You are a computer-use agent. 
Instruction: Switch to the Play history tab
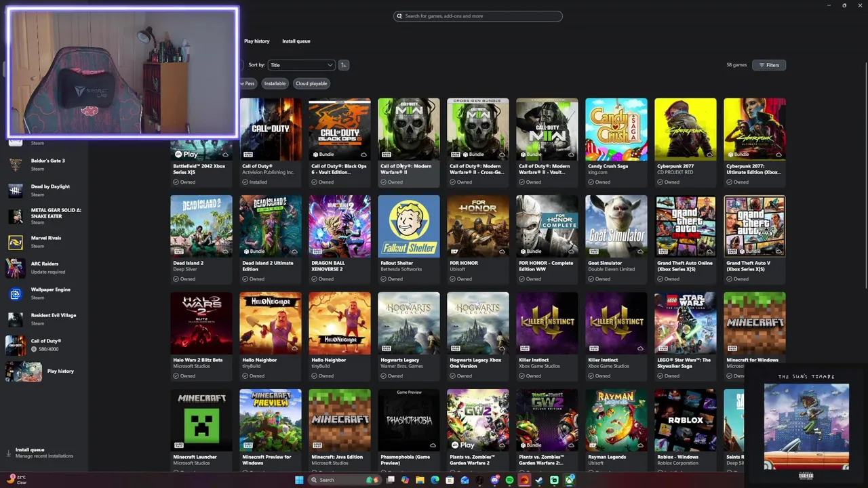tap(256, 41)
